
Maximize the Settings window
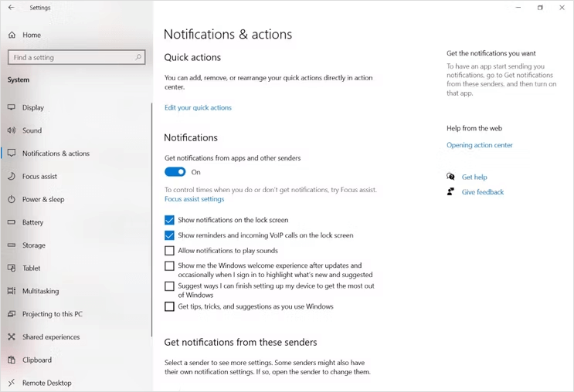pyautogui.click(x=540, y=7)
